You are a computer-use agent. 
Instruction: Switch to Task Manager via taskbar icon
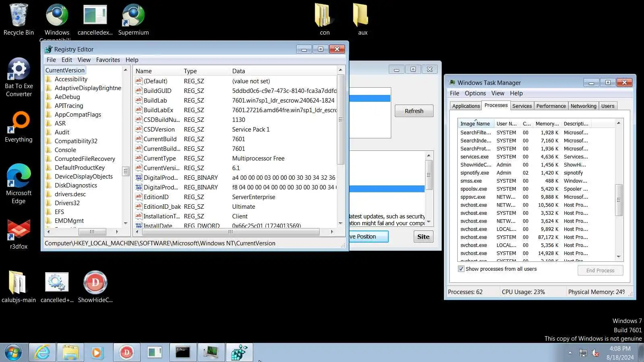click(211, 353)
